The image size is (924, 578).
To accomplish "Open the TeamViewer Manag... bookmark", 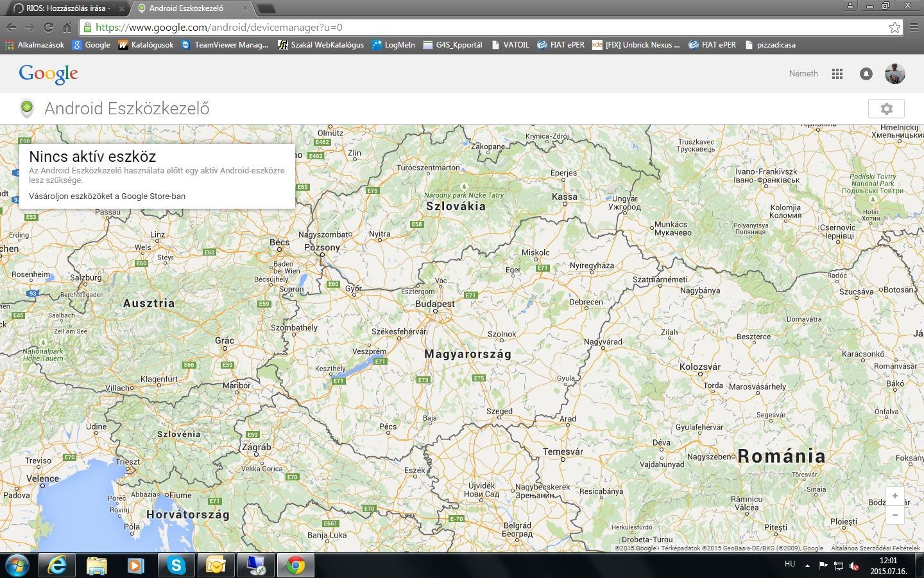I will (x=225, y=45).
